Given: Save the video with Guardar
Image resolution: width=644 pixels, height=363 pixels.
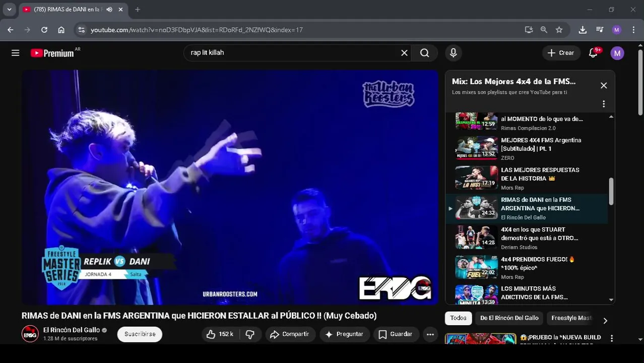Looking at the screenshot, I should pyautogui.click(x=396, y=334).
